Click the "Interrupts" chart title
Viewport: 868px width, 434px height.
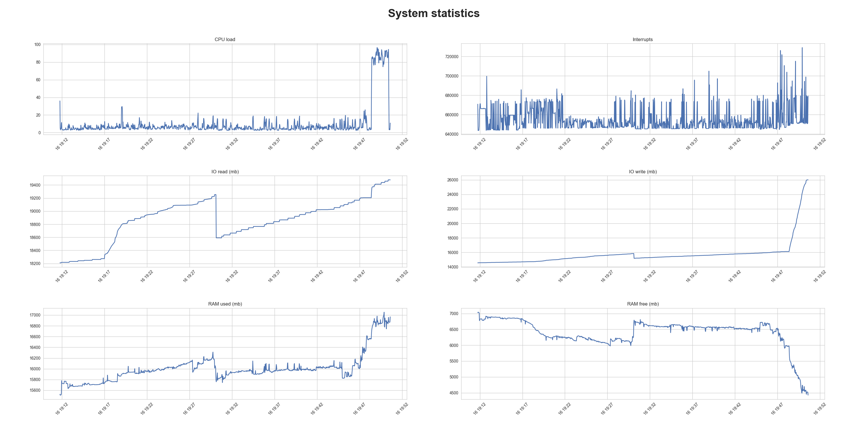point(643,39)
